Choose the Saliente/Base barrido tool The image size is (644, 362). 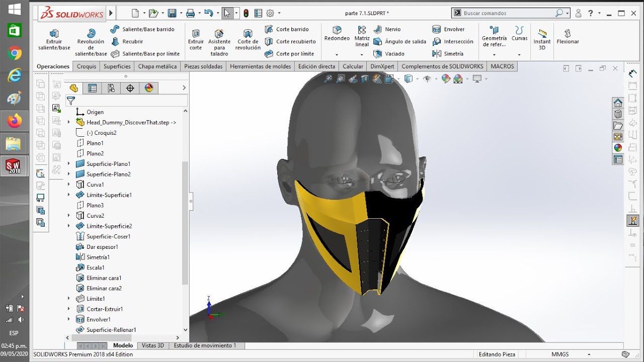[142, 29]
